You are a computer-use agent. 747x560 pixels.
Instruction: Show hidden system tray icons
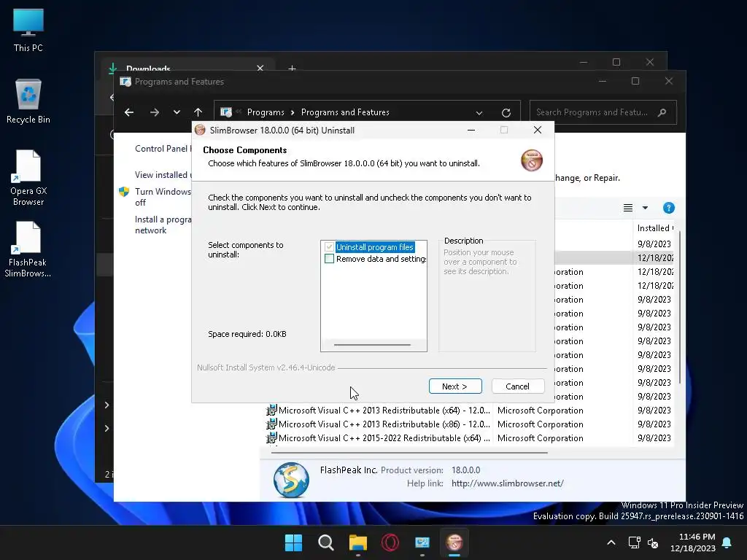click(x=611, y=542)
